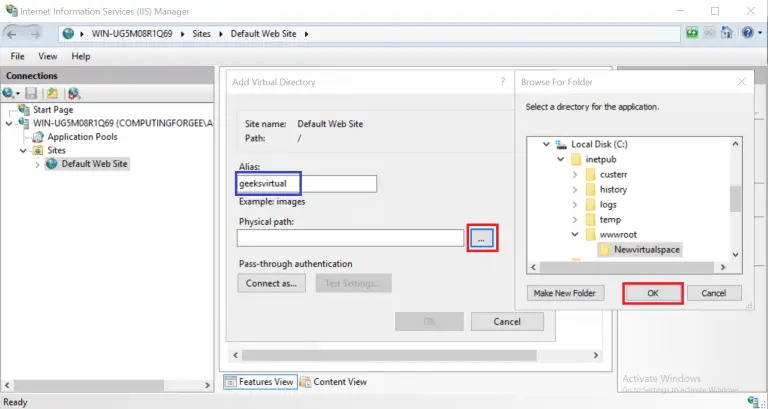
Task: Click the Save icon in Connections toolbar
Action: (x=32, y=93)
